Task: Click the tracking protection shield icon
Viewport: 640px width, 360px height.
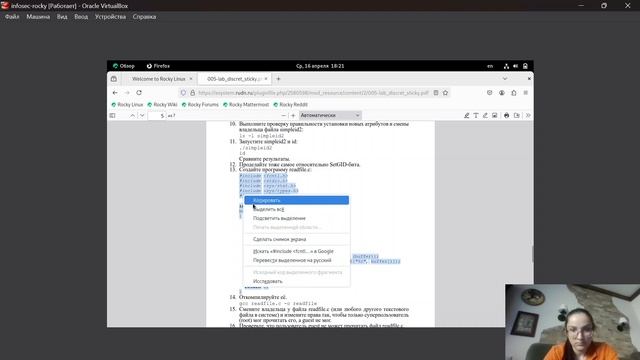Action: coord(183,93)
